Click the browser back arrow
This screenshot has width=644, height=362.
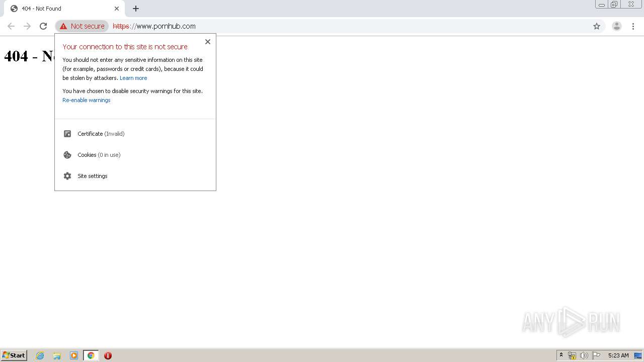tap(11, 26)
